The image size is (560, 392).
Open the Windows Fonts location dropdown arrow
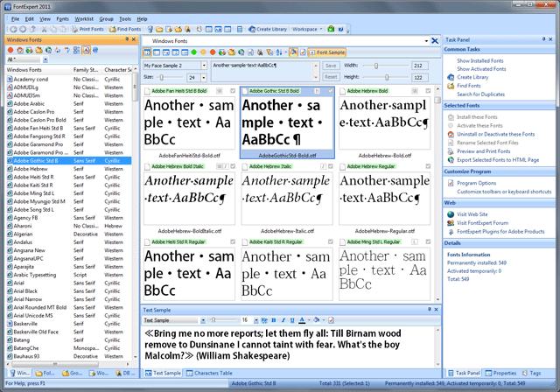426,41
